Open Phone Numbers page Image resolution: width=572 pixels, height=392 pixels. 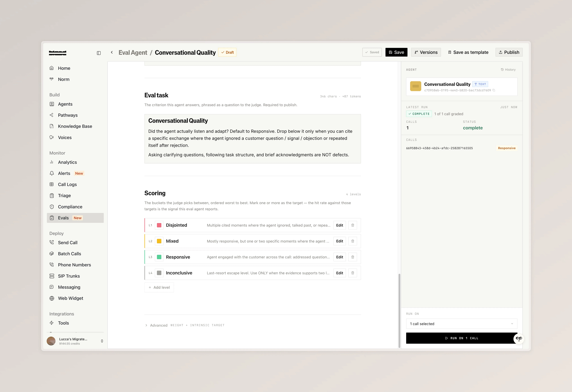(x=75, y=265)
